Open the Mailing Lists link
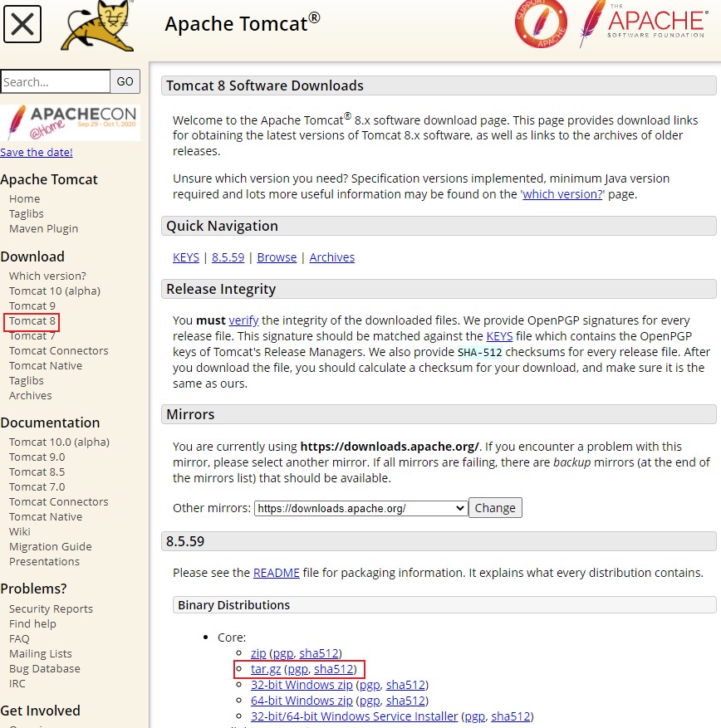The image size is (721, 728). [41, 654]
